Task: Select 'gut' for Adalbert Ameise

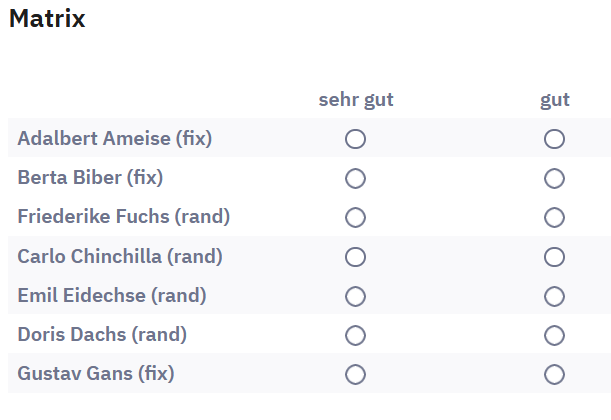Action: tap(555, 139)
